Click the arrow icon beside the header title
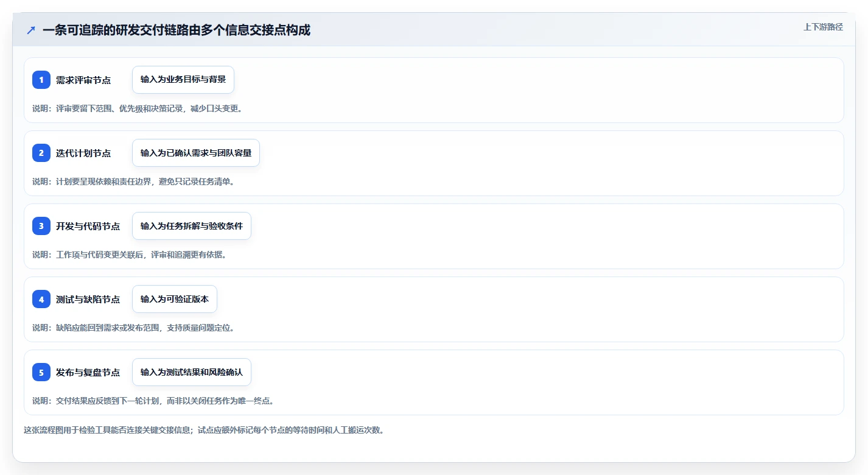This screenshot has width=868, height=475. (31, 30)
